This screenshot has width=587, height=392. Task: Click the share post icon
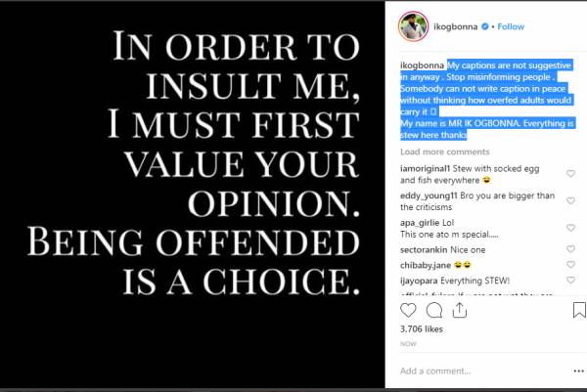pyautogui.click(x=458, y=311)
